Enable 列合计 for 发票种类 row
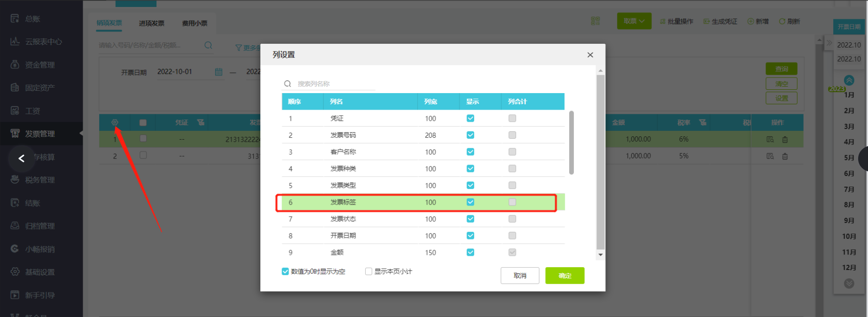The height and width of the screenshot is (317, 868). click(x=512, y=168)
